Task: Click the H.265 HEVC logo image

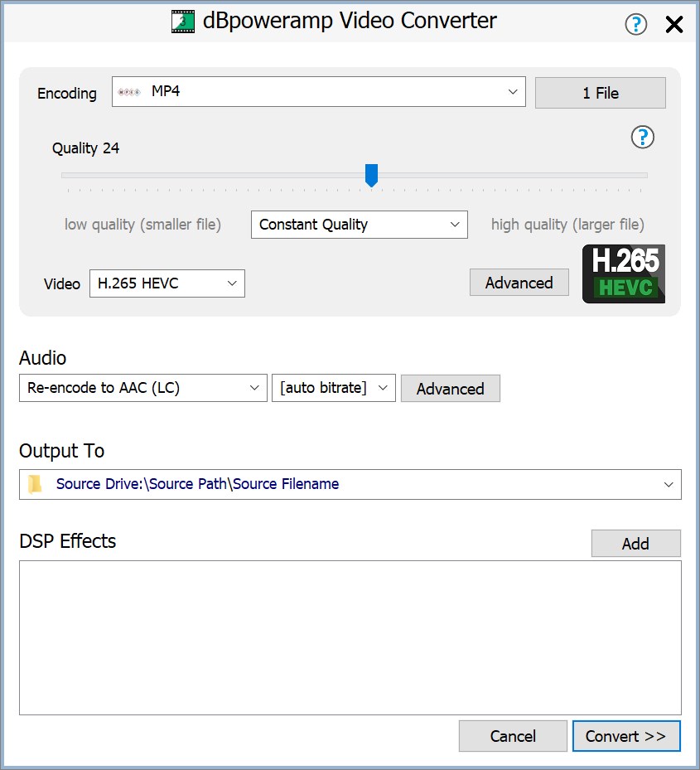Action: (x=623, y=274)
